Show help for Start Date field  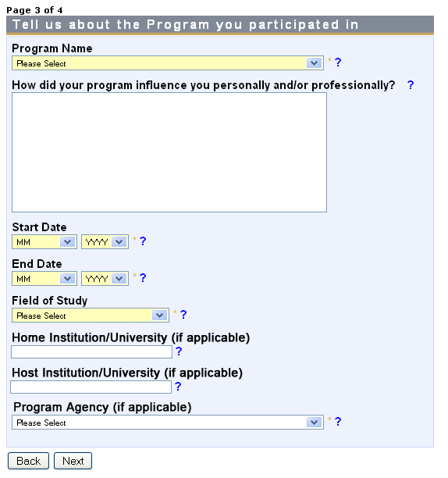(x=143, y=241)
